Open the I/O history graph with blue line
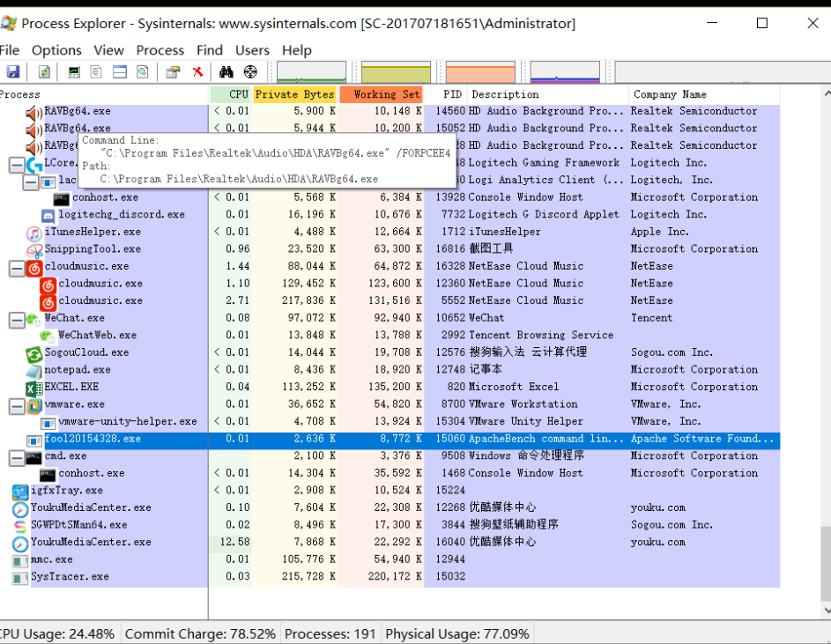Viewport: 831px width, 644px height. 565,72
